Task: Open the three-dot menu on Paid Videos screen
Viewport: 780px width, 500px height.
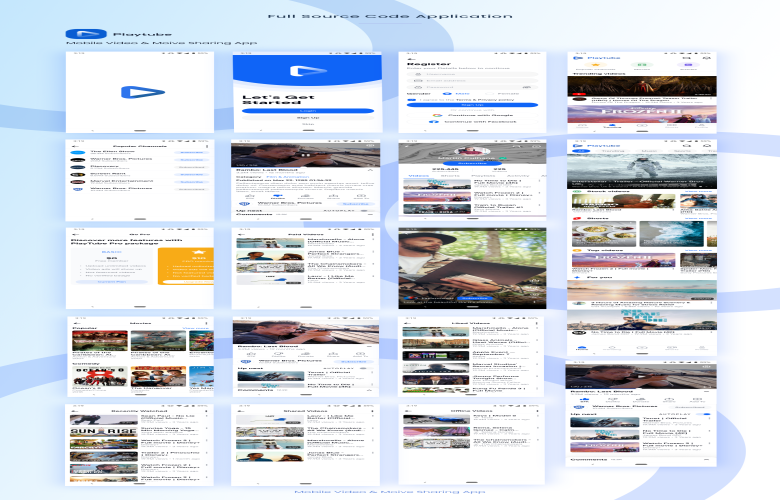Action: (373, 234)
